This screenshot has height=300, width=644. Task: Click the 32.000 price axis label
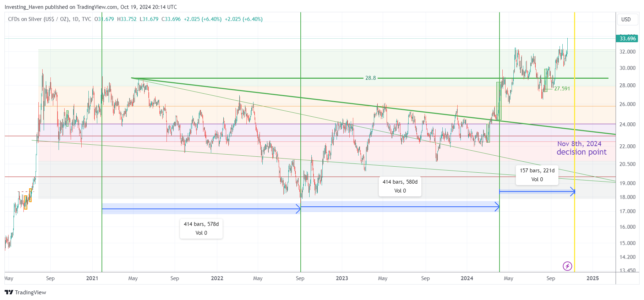coord(627,52)
